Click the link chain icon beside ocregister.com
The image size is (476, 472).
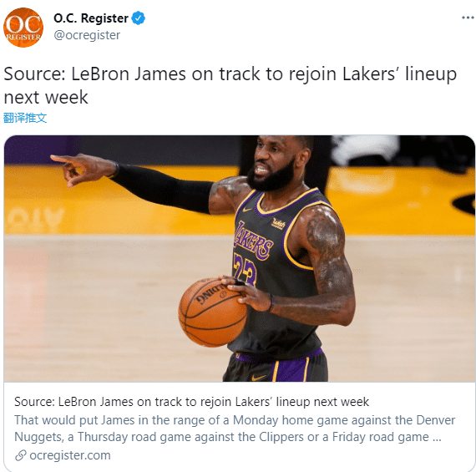21,455
